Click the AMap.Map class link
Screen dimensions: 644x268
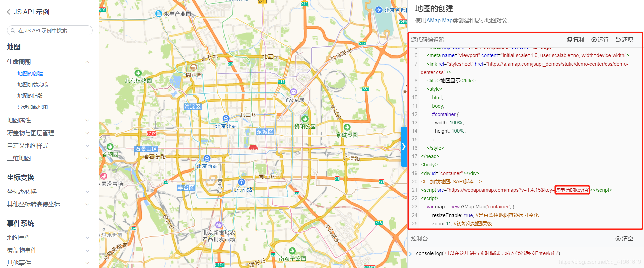[439, 20]
